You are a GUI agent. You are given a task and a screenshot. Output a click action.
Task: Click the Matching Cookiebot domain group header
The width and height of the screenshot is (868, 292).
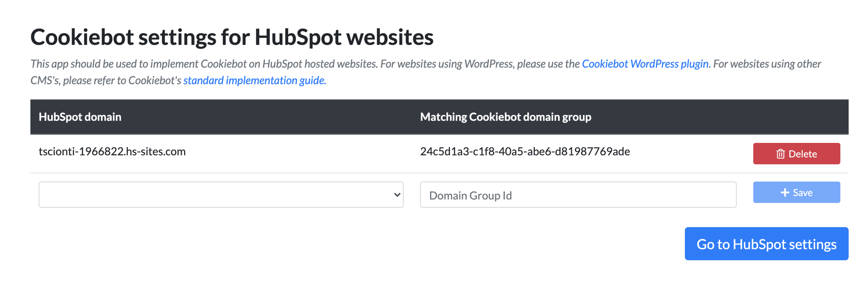506,117
